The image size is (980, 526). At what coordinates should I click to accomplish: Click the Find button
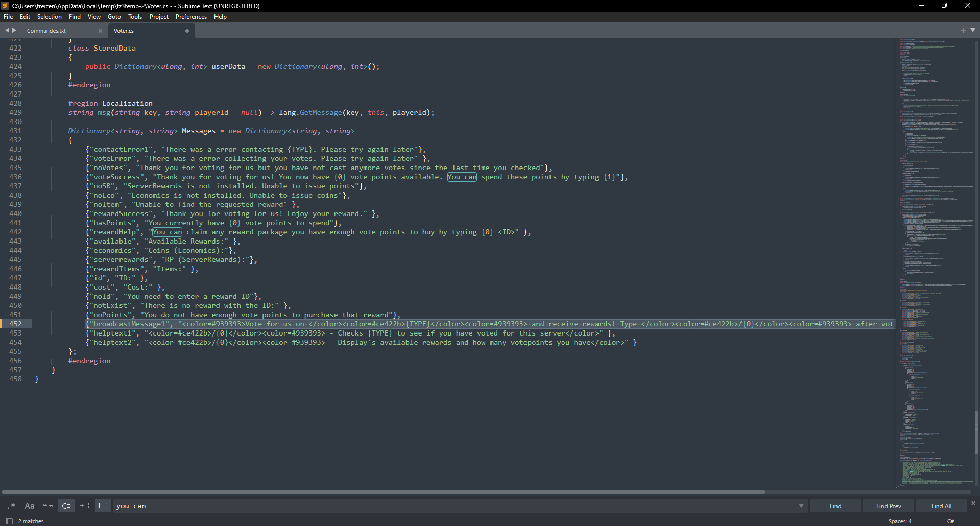click(835, 506)
